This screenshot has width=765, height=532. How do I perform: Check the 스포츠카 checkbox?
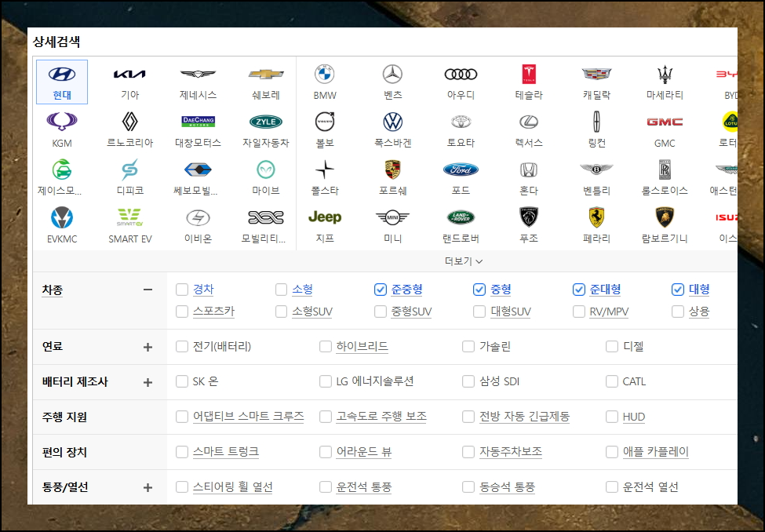(x=182, y=312)
